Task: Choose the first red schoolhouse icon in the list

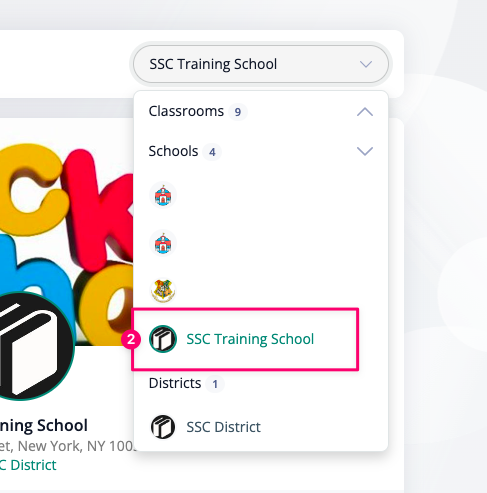Action: (163, 195)
